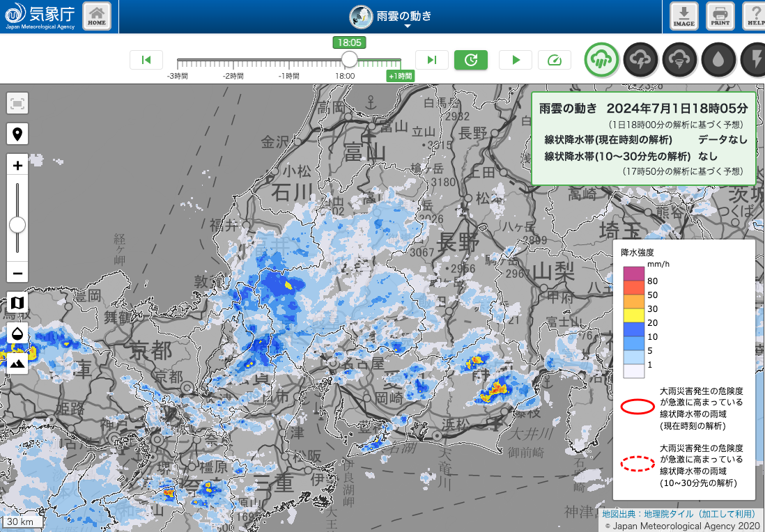Viewport: 765px width, 532px height.
Task: Click the 高崎 city label
Action: 582,194
